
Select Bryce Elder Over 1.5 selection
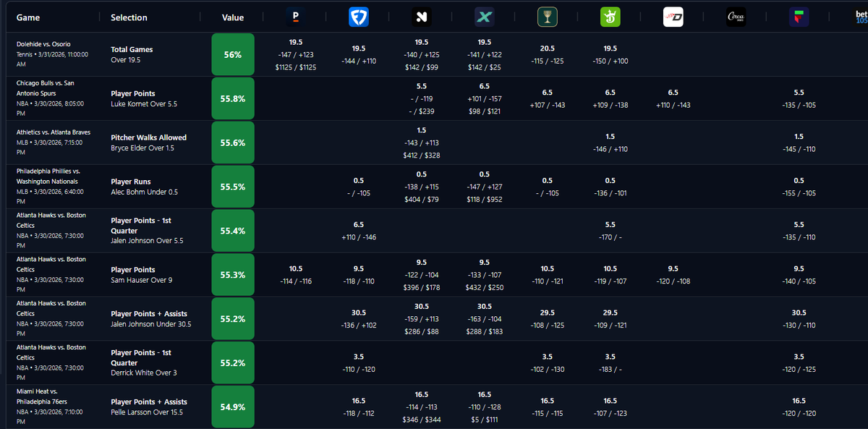tap(148, 143)
